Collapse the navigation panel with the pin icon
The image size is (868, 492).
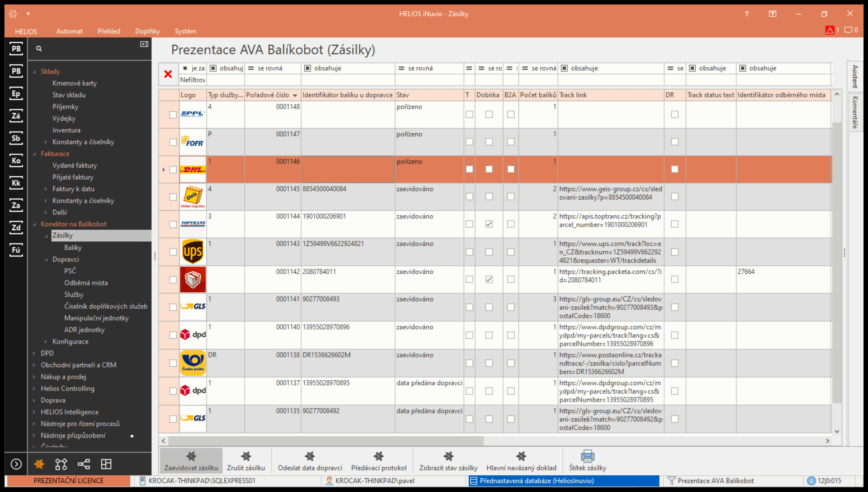[144, 44]
